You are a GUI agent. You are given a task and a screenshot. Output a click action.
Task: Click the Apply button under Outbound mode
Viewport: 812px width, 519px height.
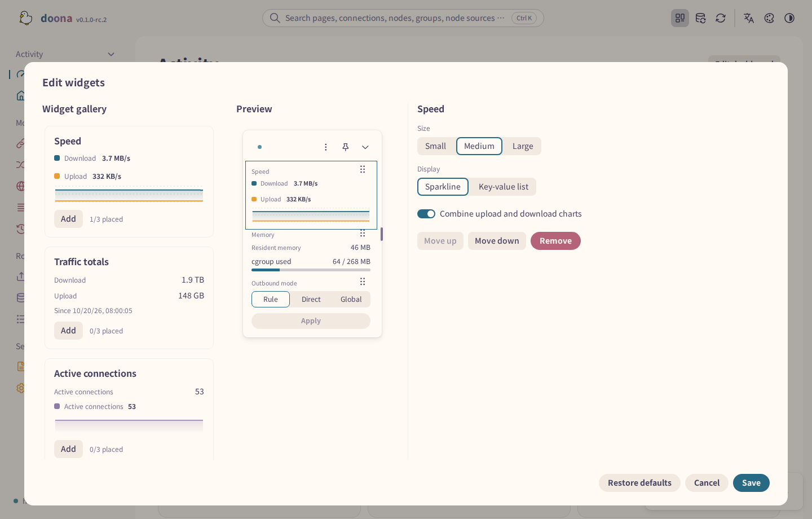pyautogui.click(x=311, y=321)
